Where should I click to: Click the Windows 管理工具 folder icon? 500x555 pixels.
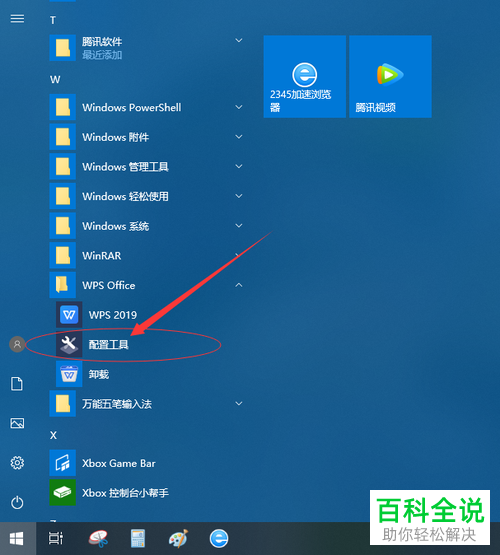(x=63, y=166)
